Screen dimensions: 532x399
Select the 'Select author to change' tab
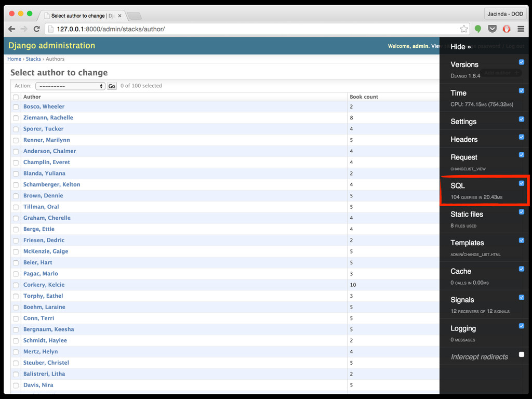click(83, 16)
